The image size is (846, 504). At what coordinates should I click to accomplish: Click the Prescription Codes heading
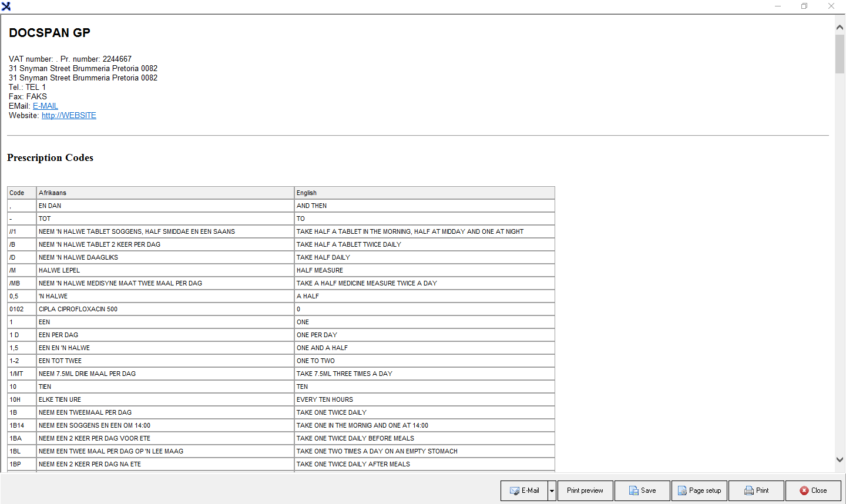tap(50, 157)
